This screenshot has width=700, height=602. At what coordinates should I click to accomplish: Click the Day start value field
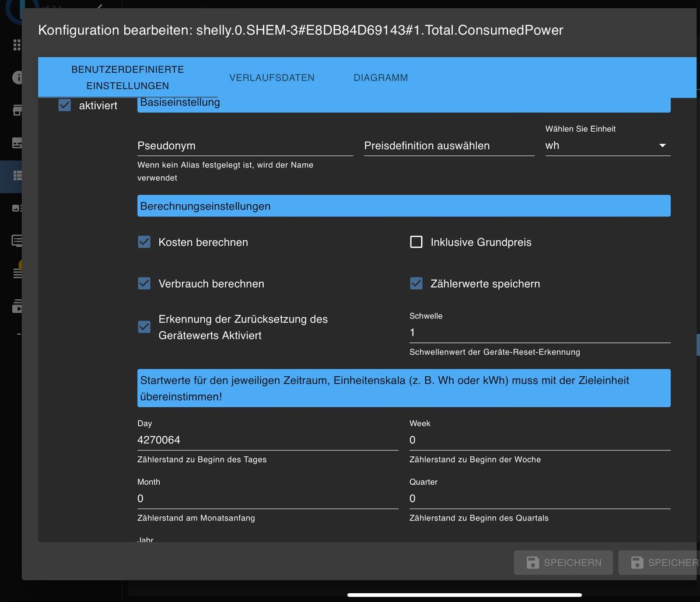pos(268,440)
